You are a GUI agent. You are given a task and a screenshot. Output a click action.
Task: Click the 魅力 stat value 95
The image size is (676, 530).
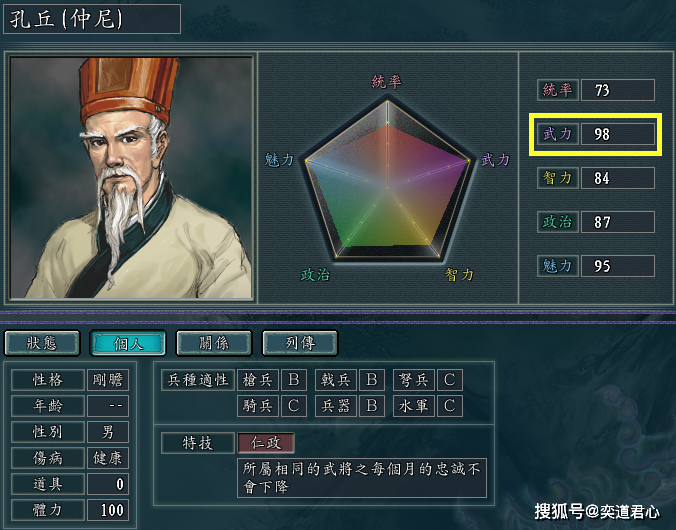click(618, 266)
